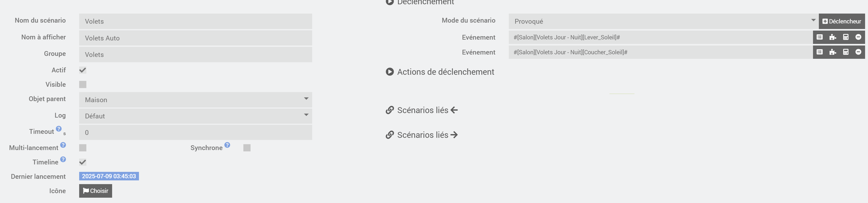The image size is (868, 203).
Task: Click puzzle piece icon on Coucher_Soleil event
Action: (833, 52)
